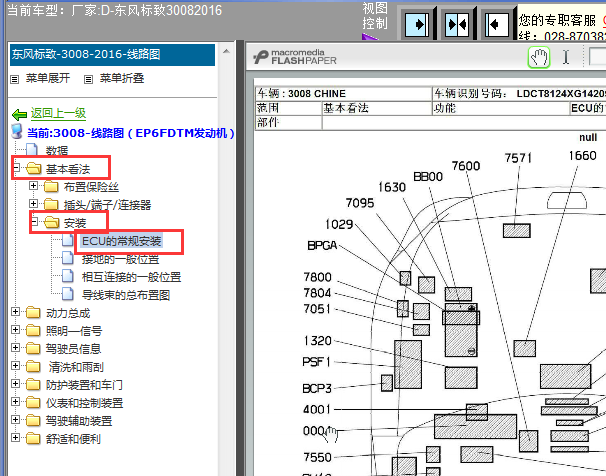Click component label 7550 in diagram

(317, 457)
